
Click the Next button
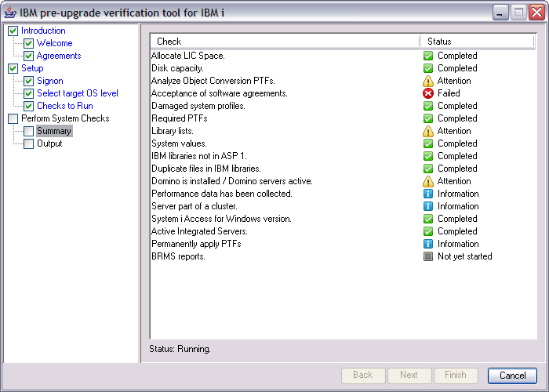click(409, 376)
